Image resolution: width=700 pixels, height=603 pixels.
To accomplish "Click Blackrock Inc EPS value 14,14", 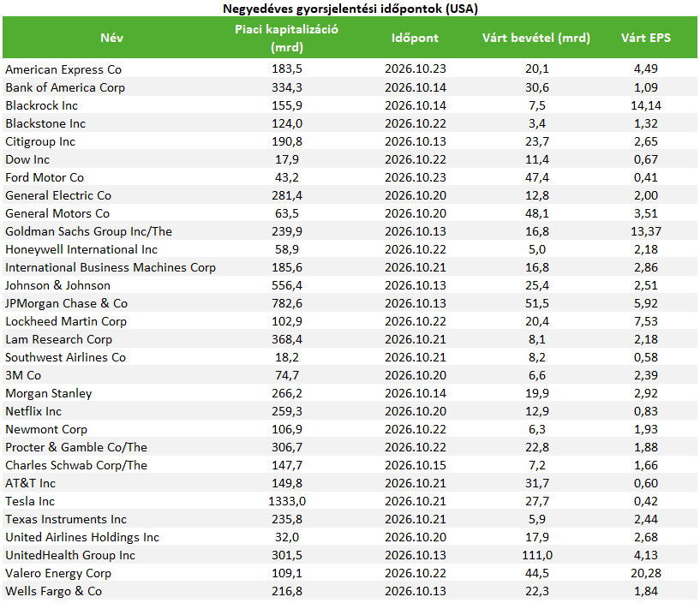I will 645,105.
